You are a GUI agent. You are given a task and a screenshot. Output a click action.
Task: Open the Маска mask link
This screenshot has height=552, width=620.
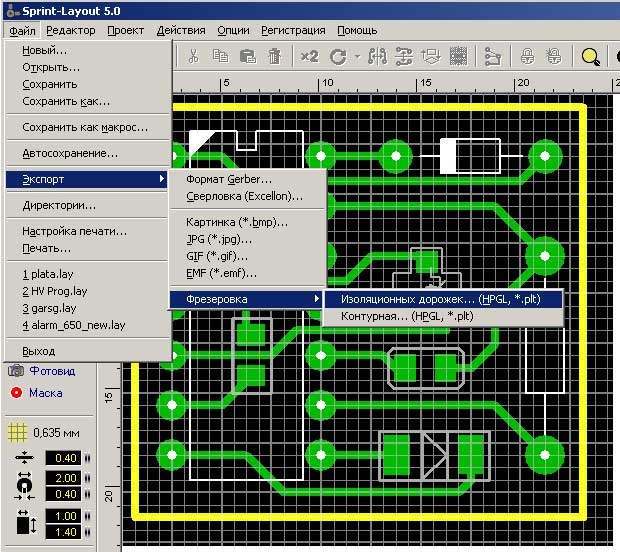pyautogui.click(x=46, y=393)
